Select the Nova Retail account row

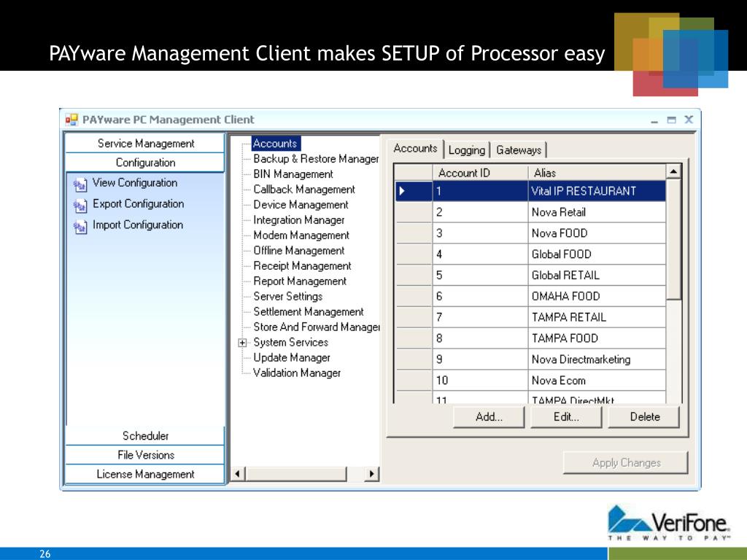coord(530,212)
